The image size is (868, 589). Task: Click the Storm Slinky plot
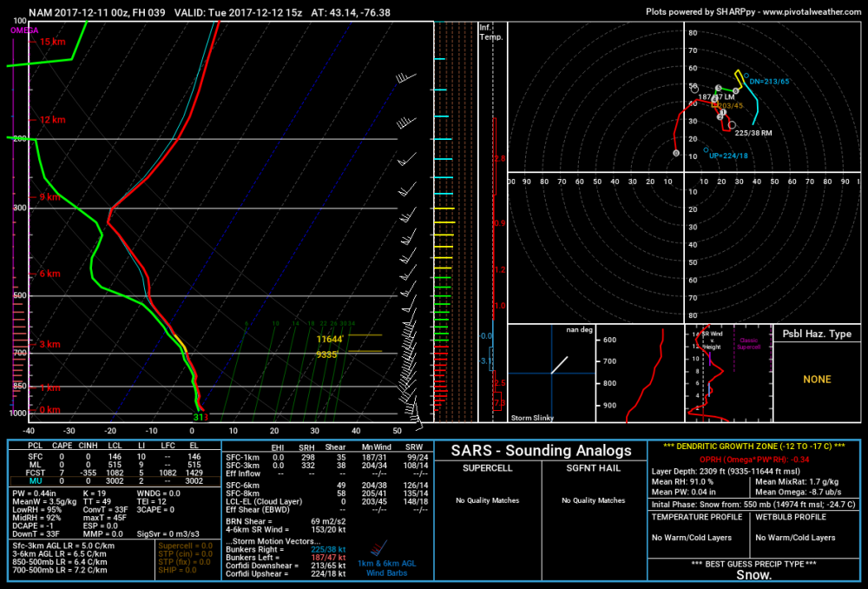pos(551,374)
